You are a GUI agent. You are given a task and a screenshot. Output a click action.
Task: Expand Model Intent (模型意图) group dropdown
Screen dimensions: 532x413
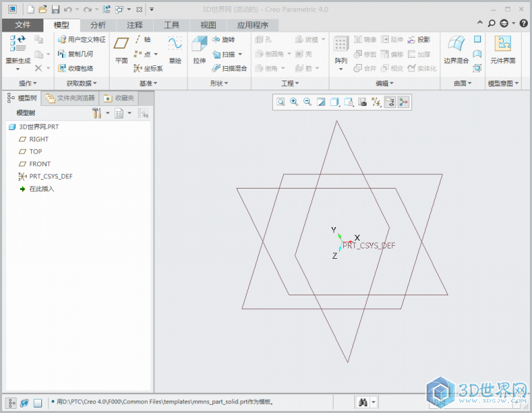click(x=504, y=83)
